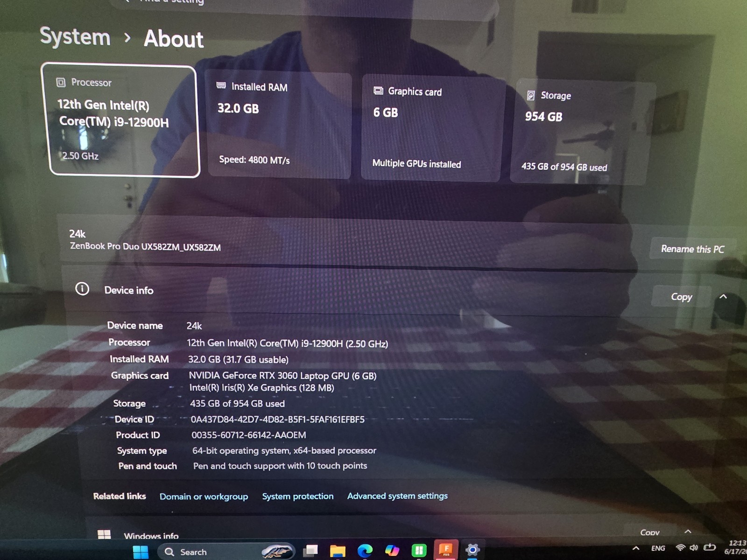Viewport: 747px width, 560px height.
Task: Click the battery status icon
Action: 710,547
